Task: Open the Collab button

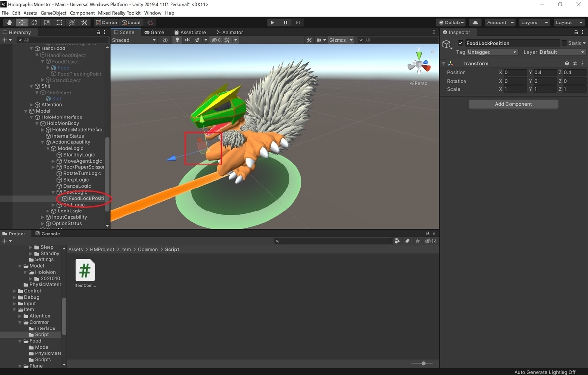Action: 451,23
